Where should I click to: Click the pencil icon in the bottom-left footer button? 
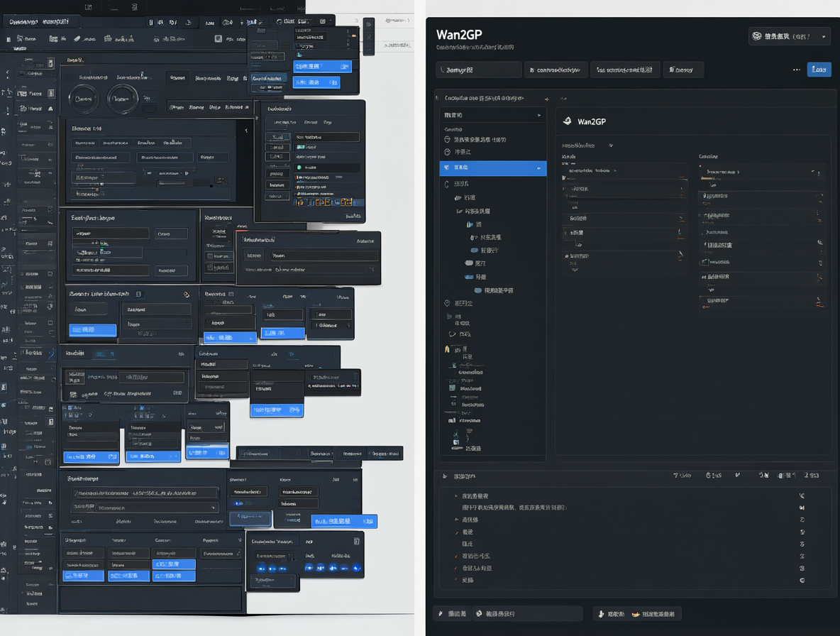(x=441, y=613)
